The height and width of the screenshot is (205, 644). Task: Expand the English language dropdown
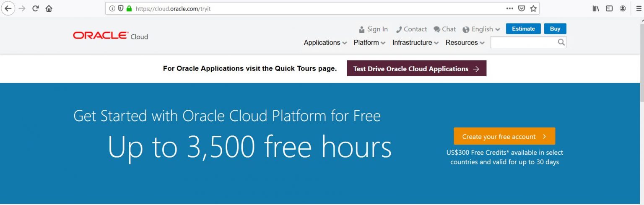[x=481, y=29]
